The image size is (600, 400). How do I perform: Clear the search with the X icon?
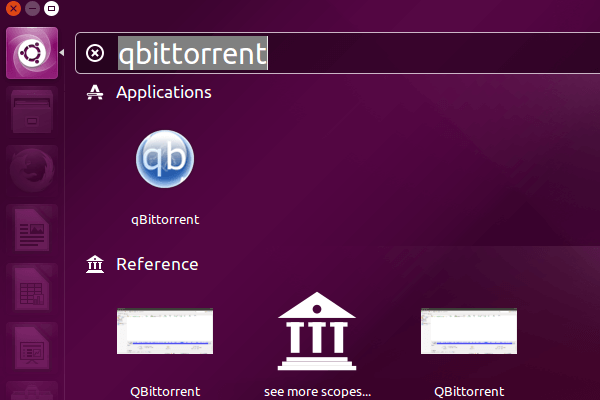coord(95,54)
